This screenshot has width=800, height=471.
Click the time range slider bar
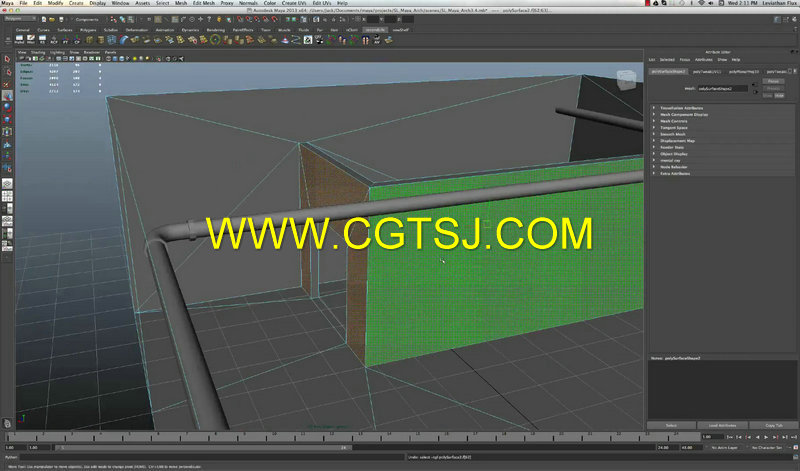(x=204, y=448)
